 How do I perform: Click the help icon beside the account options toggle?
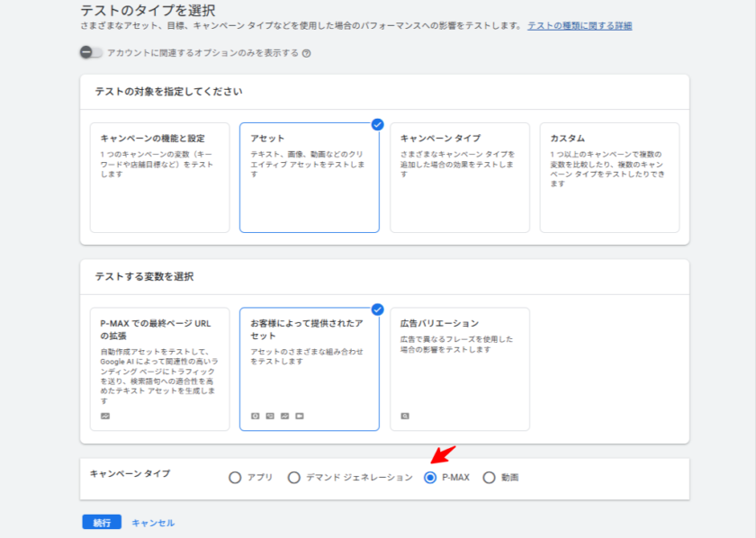(x=307, y=53)
